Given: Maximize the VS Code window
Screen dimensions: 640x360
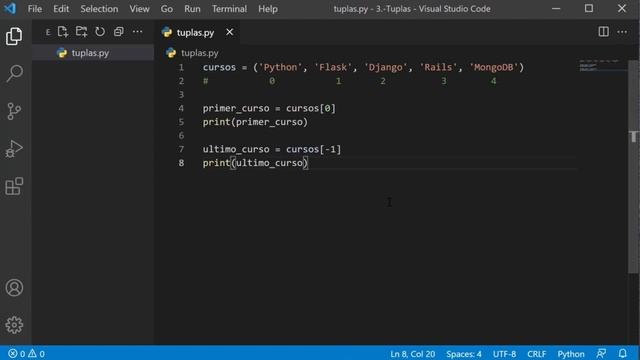Looking at the screenshot, I should point(589,9).
